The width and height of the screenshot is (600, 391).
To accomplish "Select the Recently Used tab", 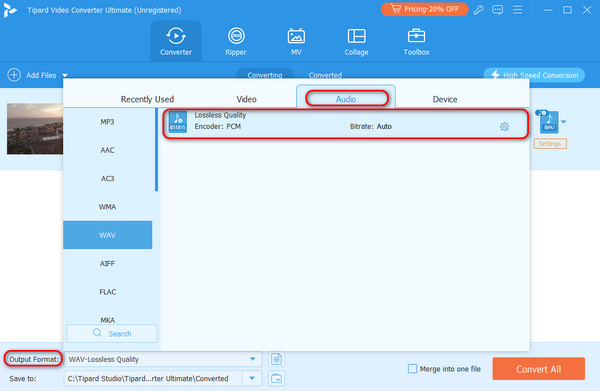I will point(147,99).
